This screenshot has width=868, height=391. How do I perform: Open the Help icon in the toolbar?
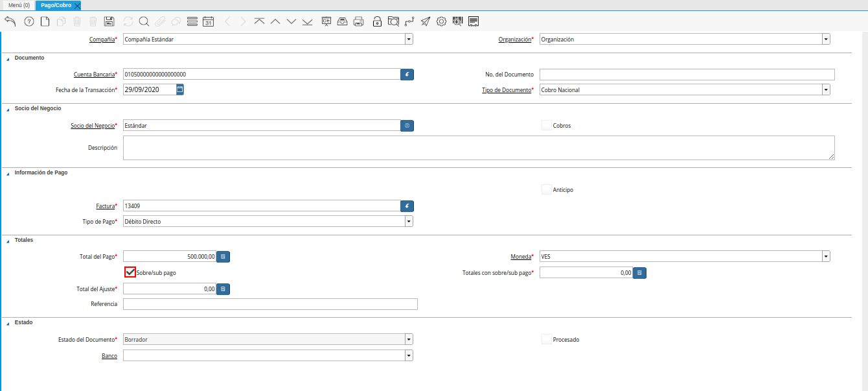click(x=28, y=21)
